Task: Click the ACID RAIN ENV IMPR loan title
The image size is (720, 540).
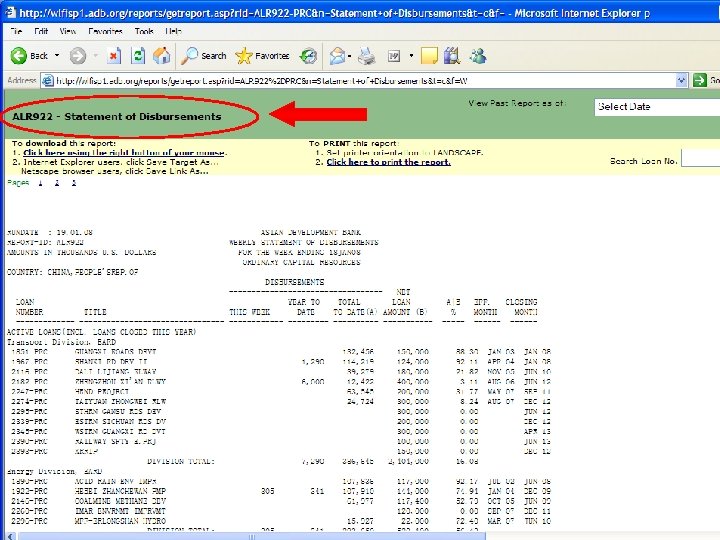Action: click(116, 481)
